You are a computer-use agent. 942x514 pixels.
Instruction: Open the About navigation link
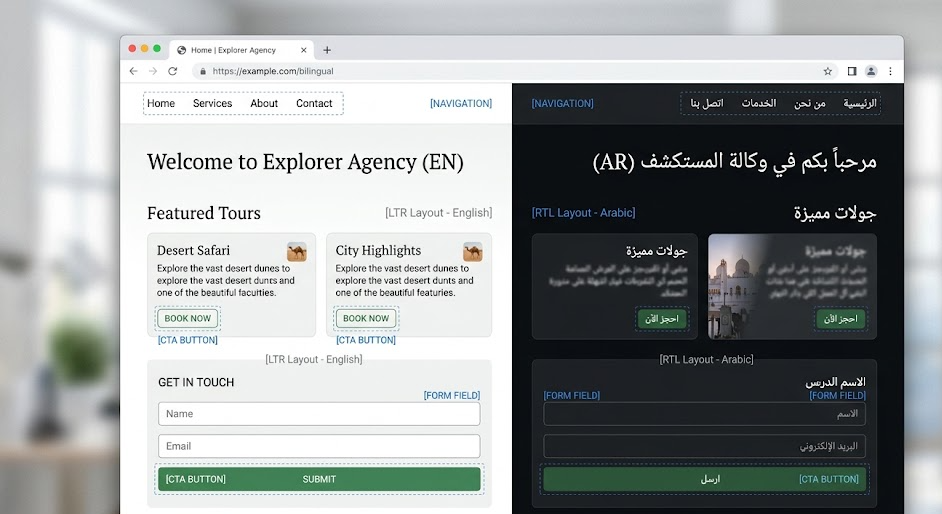click(x=264, y=103)
